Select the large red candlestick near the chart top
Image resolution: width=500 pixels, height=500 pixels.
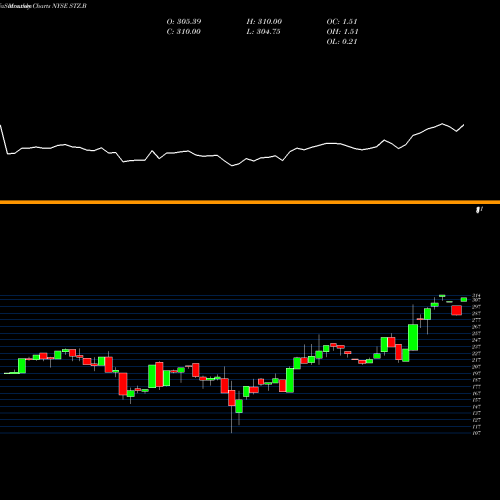(x=456, y=310)
